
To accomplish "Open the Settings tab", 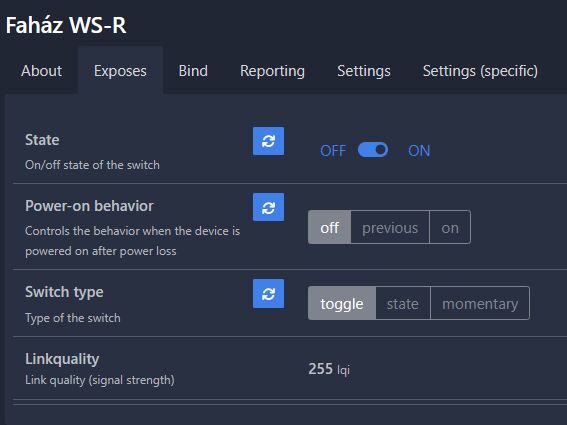I will point(364,71).
